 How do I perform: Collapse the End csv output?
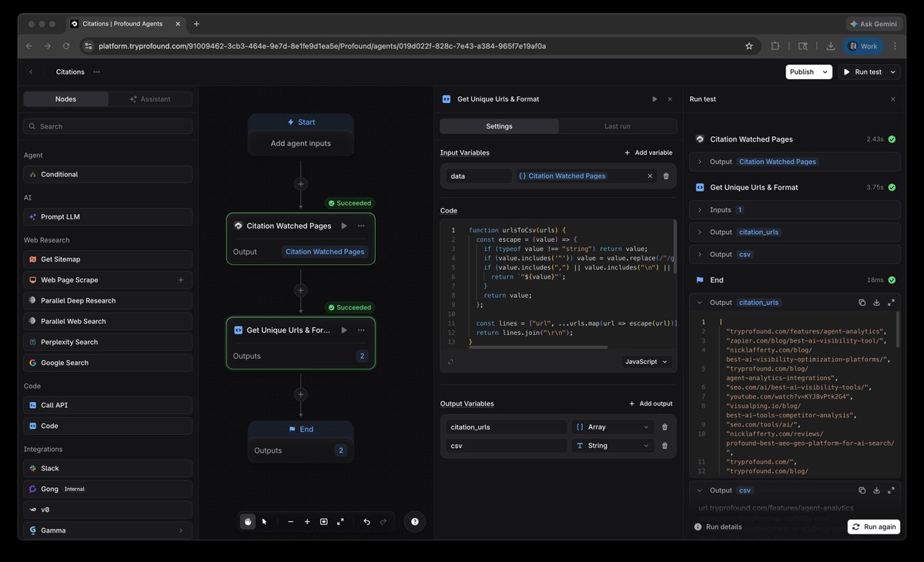coord(700,490)
